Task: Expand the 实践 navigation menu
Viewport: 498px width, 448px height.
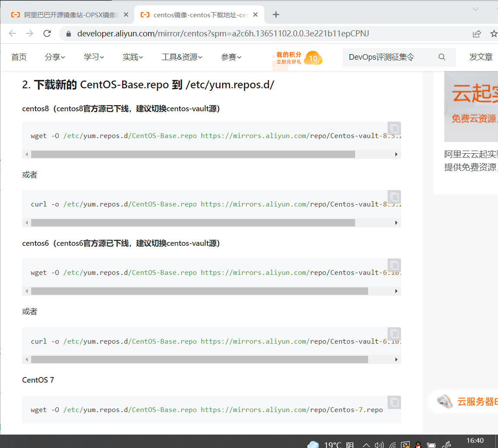Action: click(x=133, y=57)
